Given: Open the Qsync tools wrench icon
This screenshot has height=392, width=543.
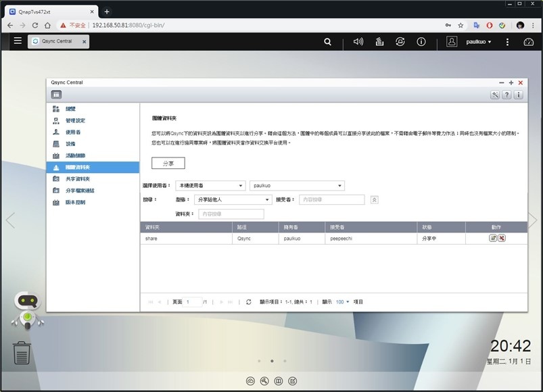Looking at the screenshot, I should [x=495, y=95].
